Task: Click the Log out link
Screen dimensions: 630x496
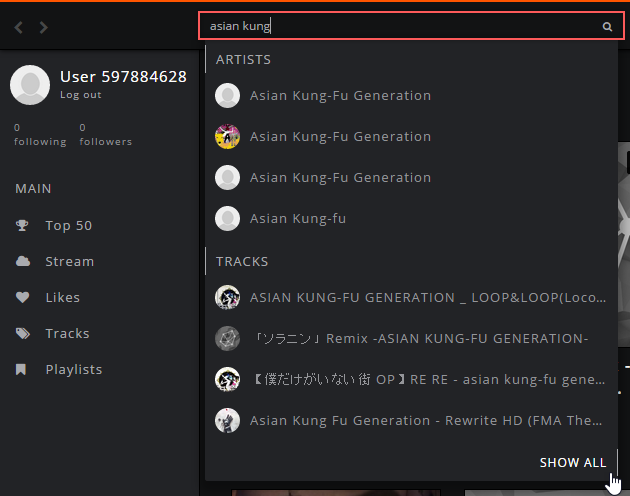Action: (x=80, y=95)
